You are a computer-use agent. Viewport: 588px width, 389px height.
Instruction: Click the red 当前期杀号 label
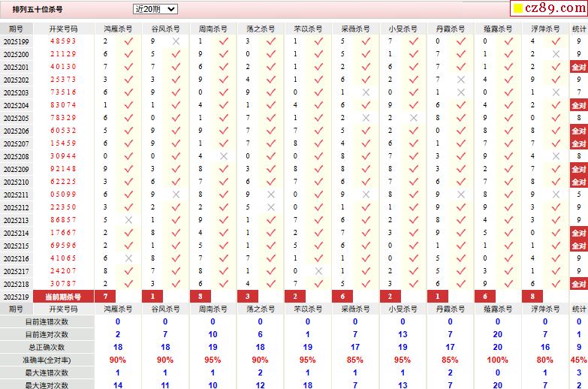[63, 297]
